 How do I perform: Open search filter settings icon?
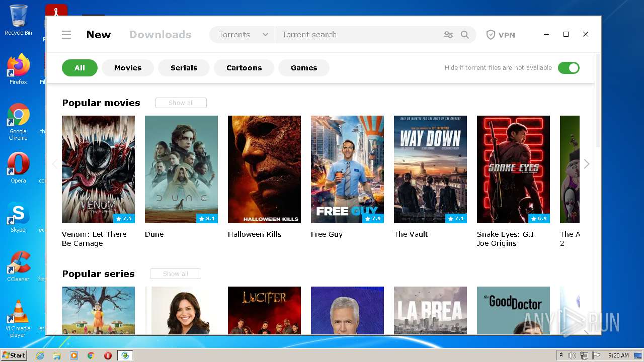[448, 35]
